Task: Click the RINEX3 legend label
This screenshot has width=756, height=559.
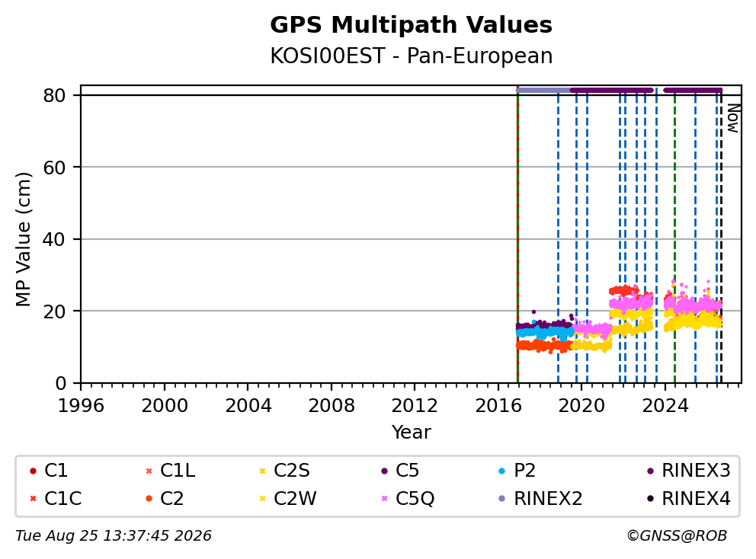Action: coord(697,471)
